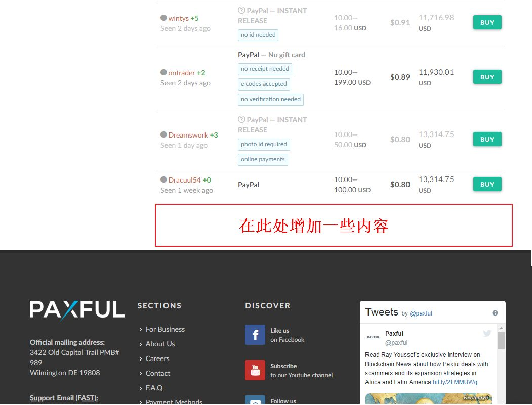Screen dimensions: 532x405
Task: Click the '10.00–199.00 USD' limits text
Action: [352, 77]
